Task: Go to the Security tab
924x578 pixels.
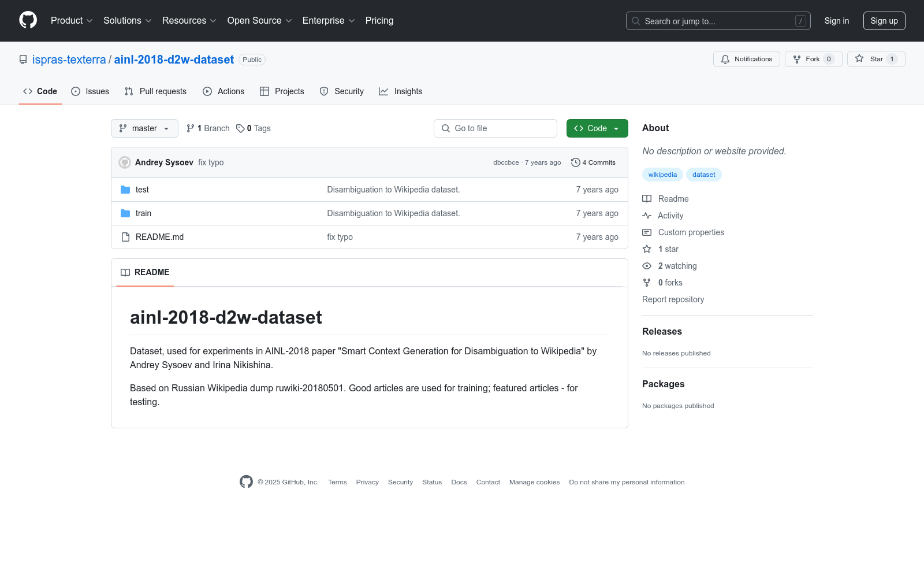Action: (342, 91)
